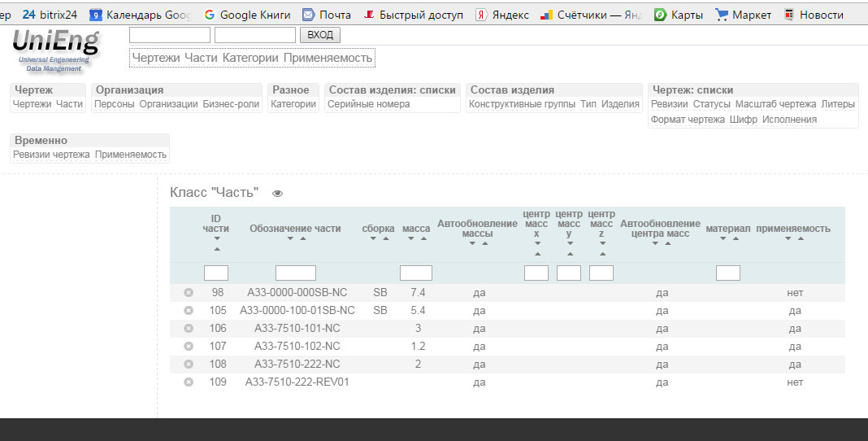Open Применяемость link under Временно
868x441 pixels.
point(131,155)
